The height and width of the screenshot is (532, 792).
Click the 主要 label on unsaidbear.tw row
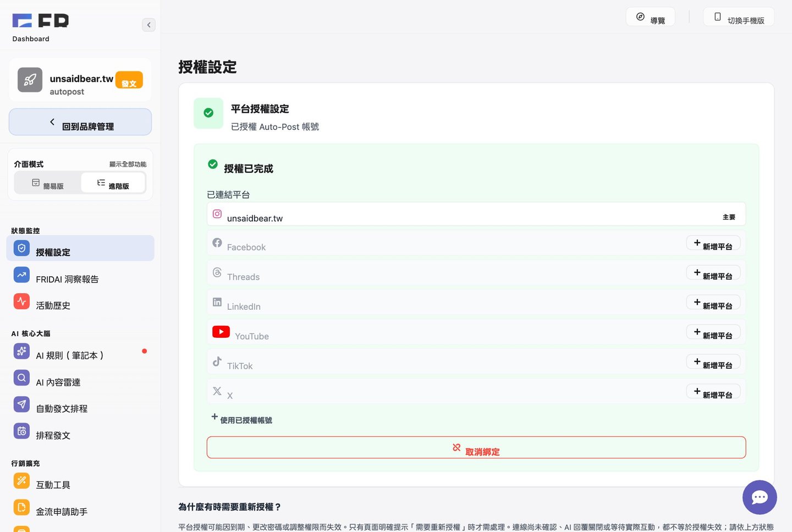(729, 217)
